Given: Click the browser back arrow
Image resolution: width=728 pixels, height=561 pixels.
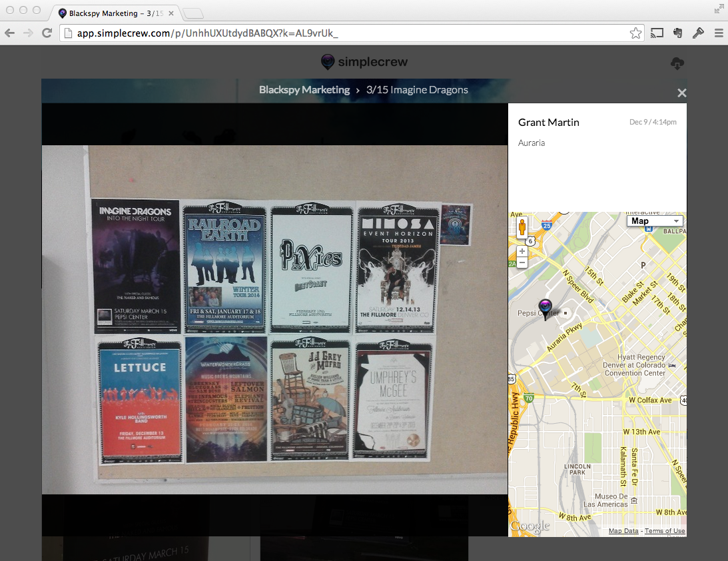Looking at the screenshot, I should click(9, 33).
